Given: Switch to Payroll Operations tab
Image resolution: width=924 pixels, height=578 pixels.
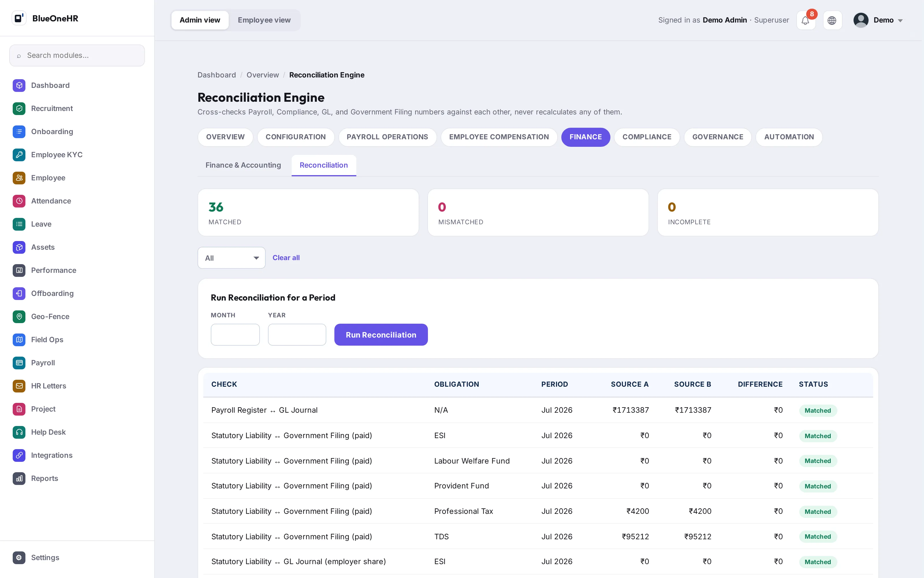Looking at the screenshot, I should click(x=387, y=137).
